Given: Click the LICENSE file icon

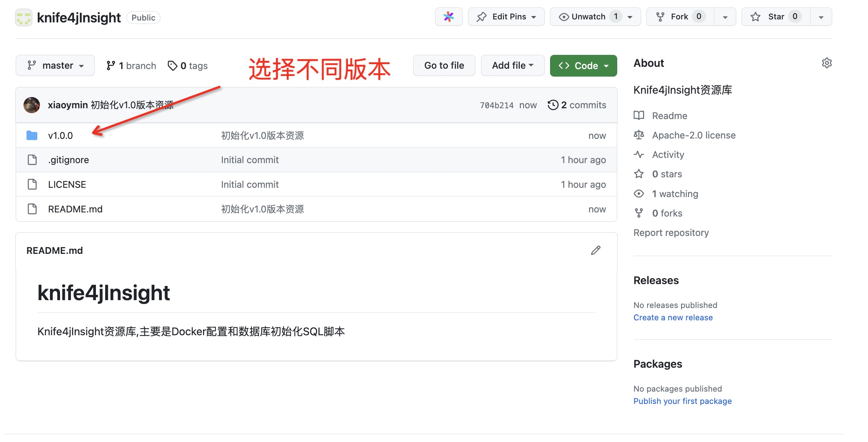Looking at the screenshot, I should click(32, 184).
